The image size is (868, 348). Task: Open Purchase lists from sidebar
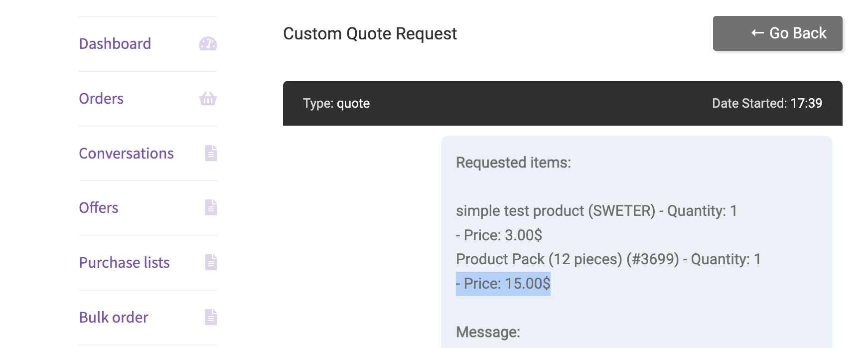[x=124, y=262]
